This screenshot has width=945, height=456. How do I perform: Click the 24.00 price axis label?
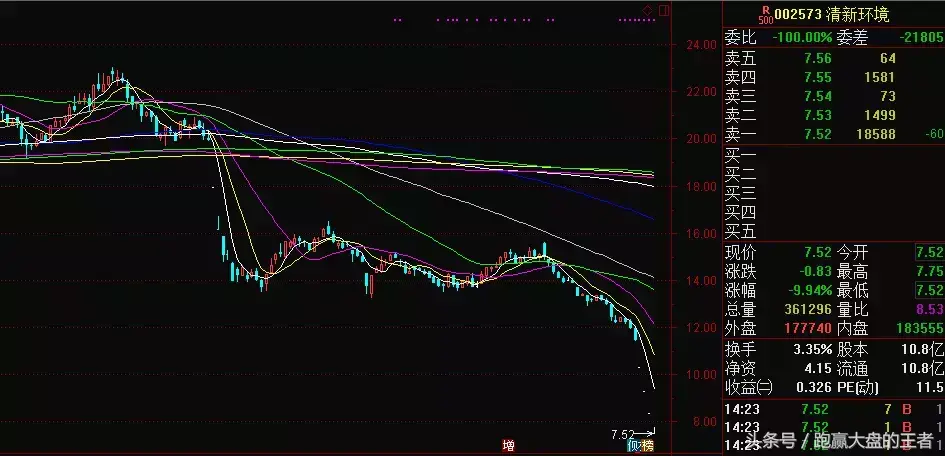click(702, 44)
